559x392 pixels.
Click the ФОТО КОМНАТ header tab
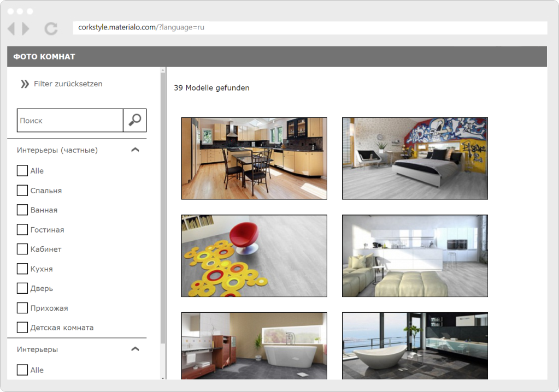(44, 57)
